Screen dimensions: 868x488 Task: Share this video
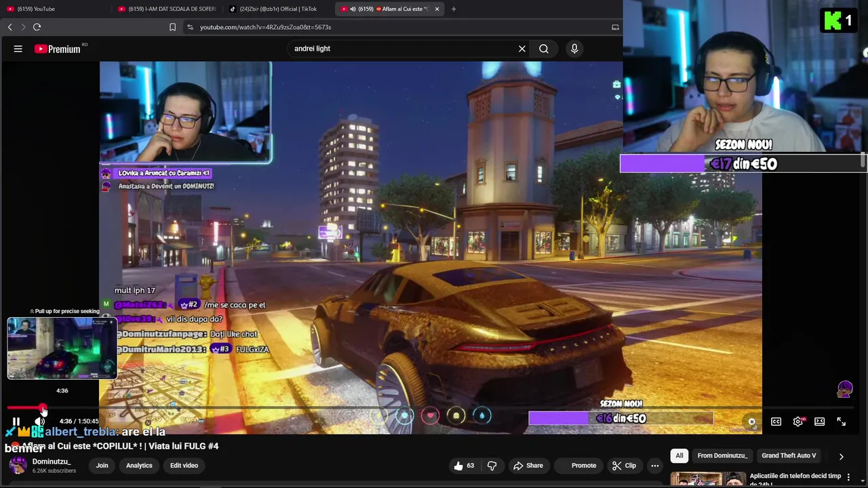tap(528, 466)
